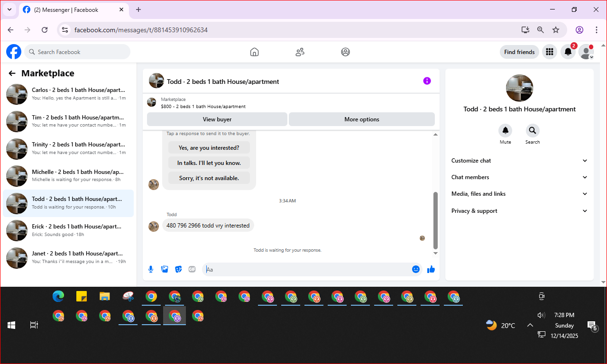607x364 pixels.
Task: Click the More options button
Action: pyautogui.click(x=362, y=119)
